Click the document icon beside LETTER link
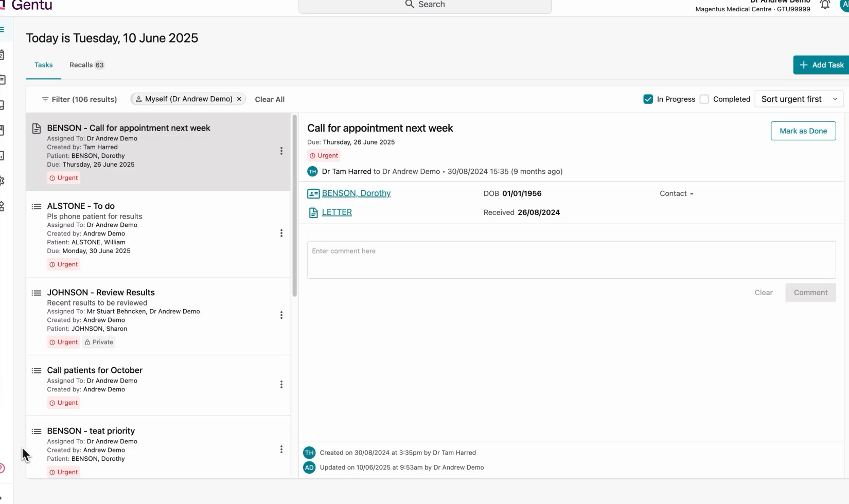 tap(313, 212)
